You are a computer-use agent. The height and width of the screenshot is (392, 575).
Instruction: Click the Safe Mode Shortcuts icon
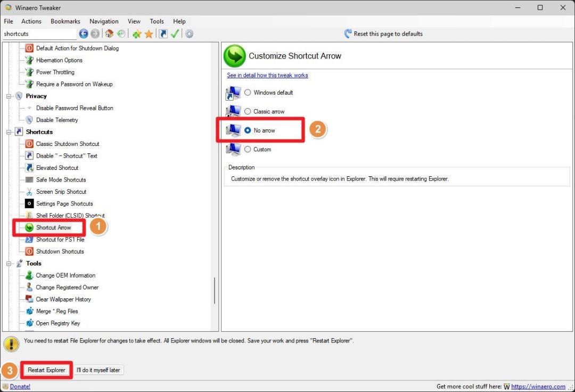click(29, 179)
